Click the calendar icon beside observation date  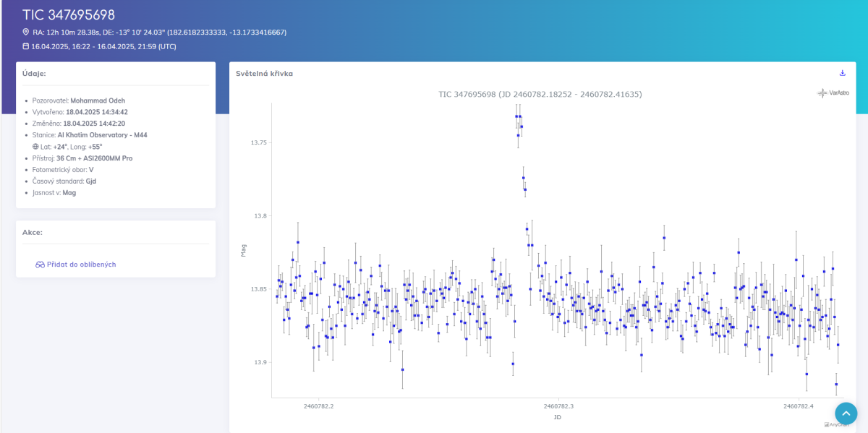coord(26,46)
